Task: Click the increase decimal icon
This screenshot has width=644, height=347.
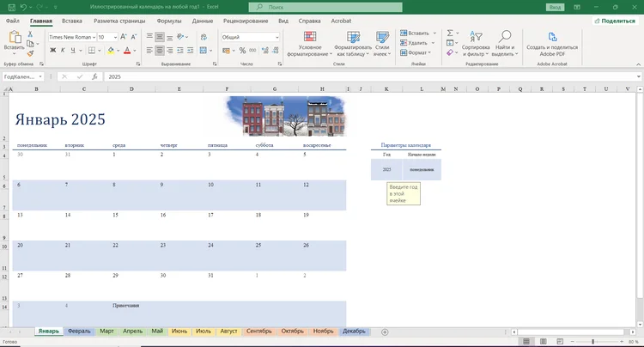Action: pos(265,51)
